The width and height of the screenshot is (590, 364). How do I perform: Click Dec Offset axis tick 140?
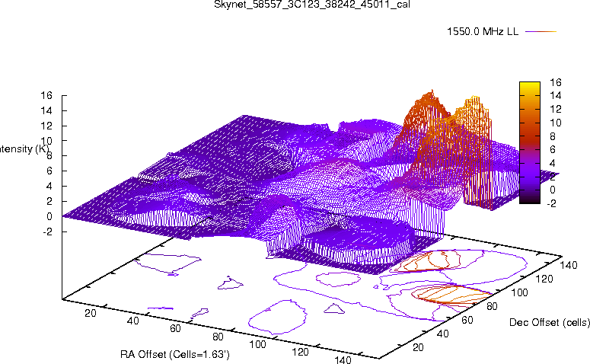[568, 265]
